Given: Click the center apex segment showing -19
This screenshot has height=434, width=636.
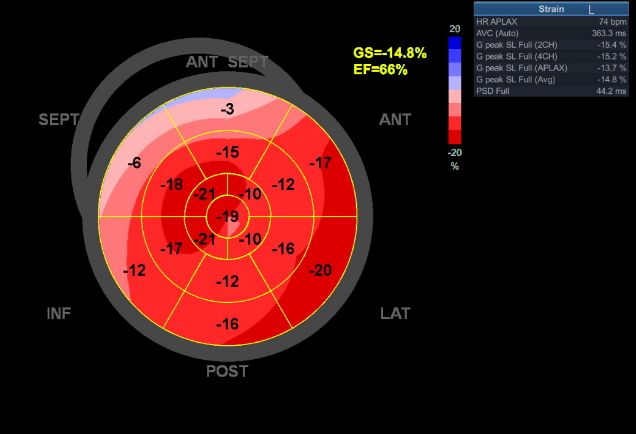Looking at the screenshot, I should coord(229,217).
